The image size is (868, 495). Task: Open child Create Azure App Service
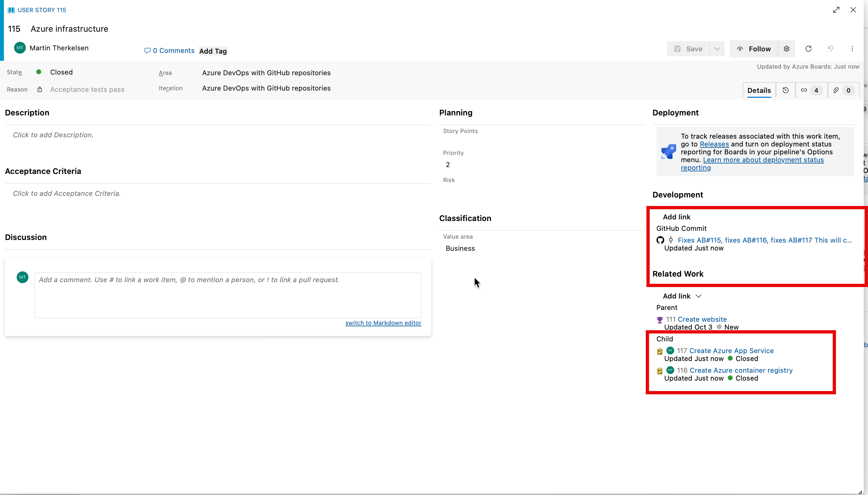click(x=731, y=351)
